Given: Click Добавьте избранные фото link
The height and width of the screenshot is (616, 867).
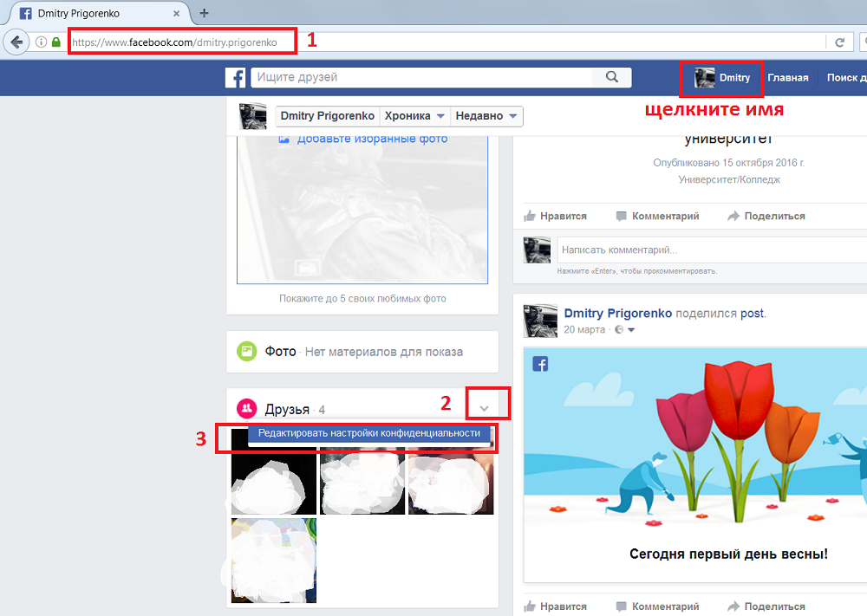Looking at the screenshot, I should click(x=372, y=139).
